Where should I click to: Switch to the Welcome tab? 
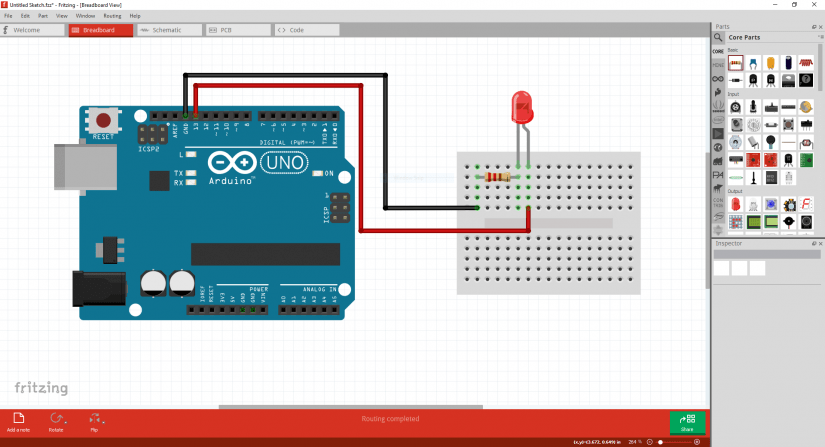pos(33,30)
